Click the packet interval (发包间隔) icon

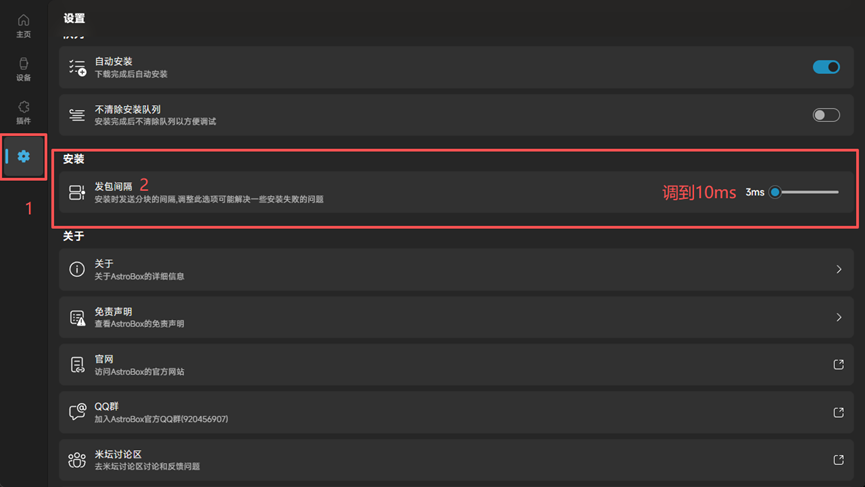pos(77,193)
